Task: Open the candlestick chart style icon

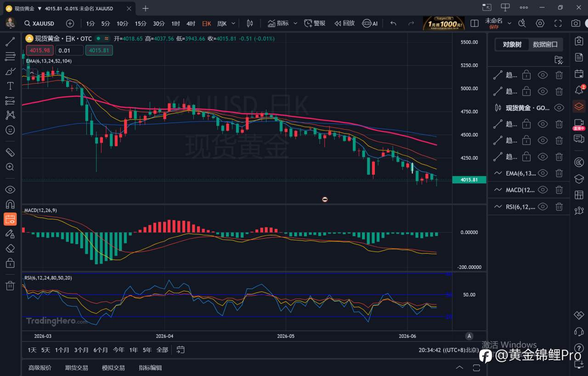Action: (250, 23)
